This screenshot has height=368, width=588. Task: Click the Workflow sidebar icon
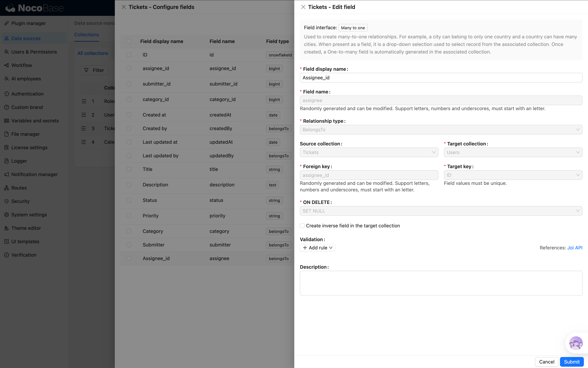(7, 65)
